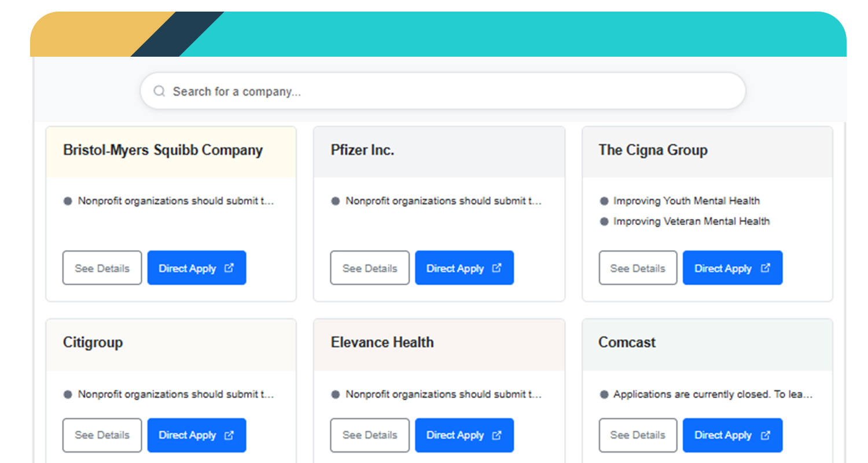Click external link icon on Pfizer card
The height and width of the screenshot is (463, 868).
point(496,268)
